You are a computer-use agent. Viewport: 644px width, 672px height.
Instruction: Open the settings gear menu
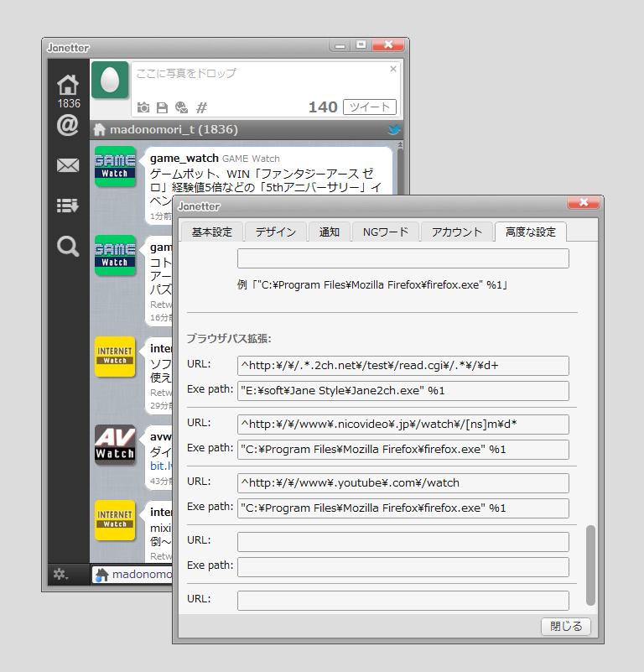tap(60, 574)
